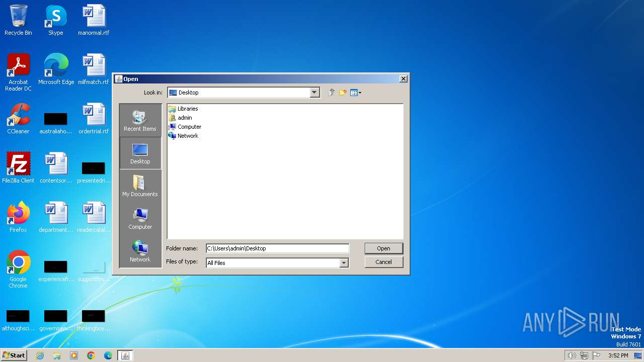The width and height of the screenshot is (644, 362).
Task: Select Computer entry in the file list
Action: click(x=185, y=127)
